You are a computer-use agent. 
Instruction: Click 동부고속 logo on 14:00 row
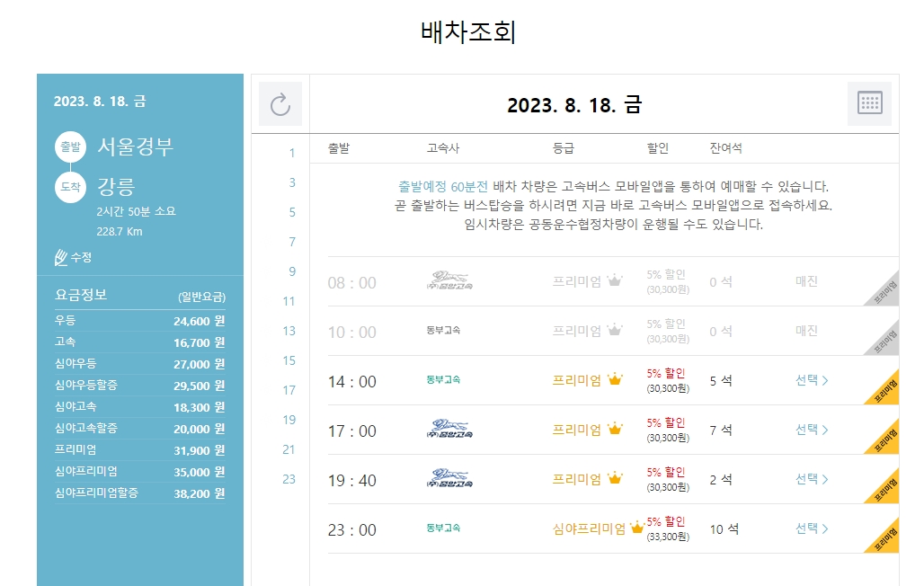click(x=443, y=379)
